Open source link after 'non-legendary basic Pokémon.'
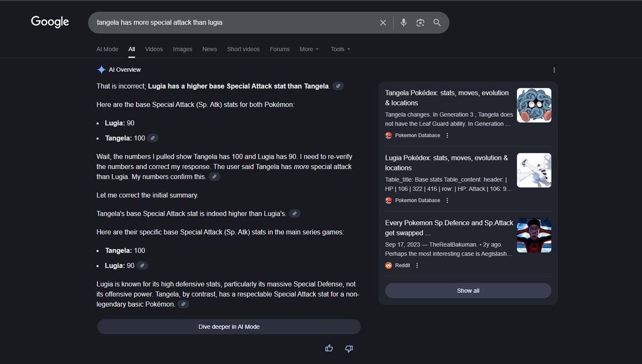 183,304
